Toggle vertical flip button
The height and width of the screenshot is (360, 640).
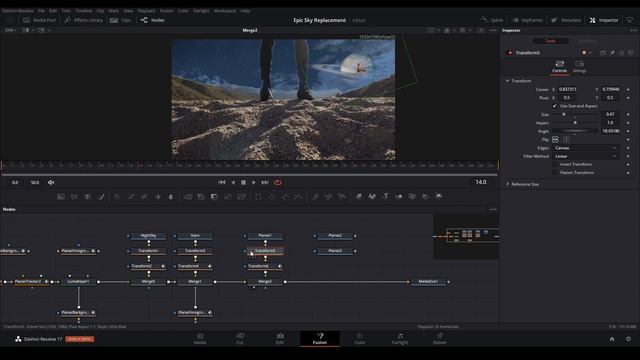click(x=566, y=140)
